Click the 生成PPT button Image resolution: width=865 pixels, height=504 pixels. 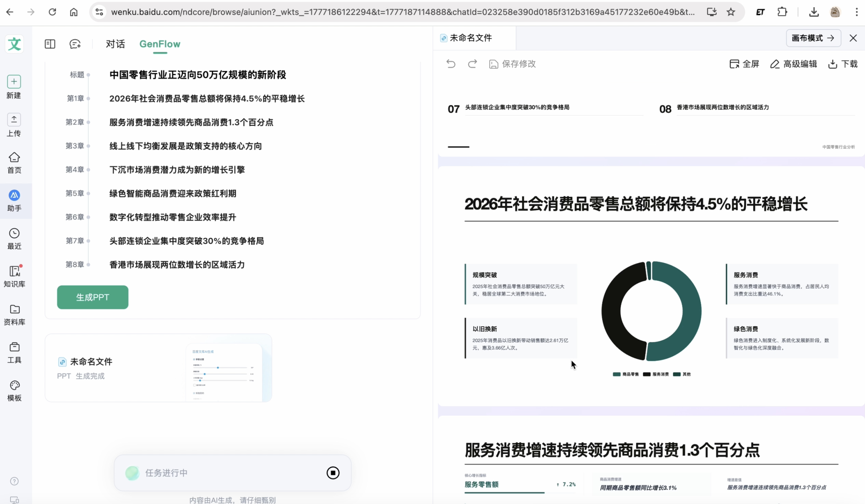[x=93, y=297]
